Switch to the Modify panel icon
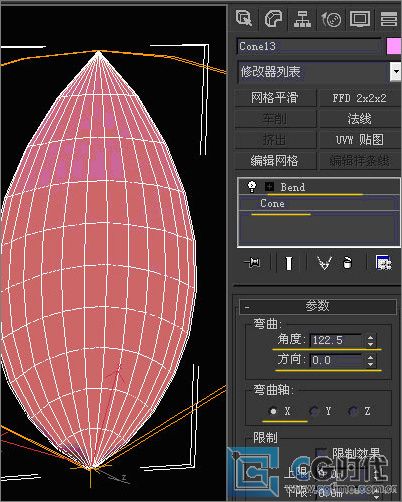This screenshot has width=402, height=502. tap(273, 18)
